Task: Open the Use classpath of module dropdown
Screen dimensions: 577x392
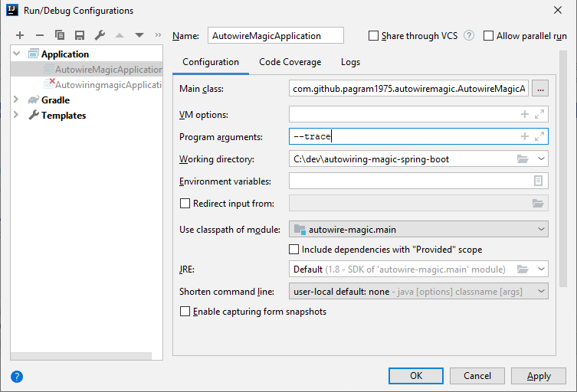Action: (x=418, y=229)
